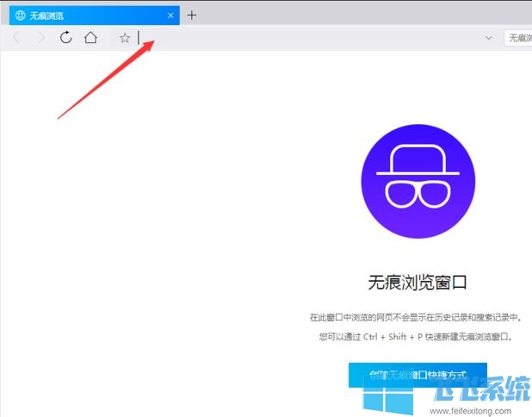Open a new tab with plus button
Viewport: 532px width, 417px height.
point(192,16)
